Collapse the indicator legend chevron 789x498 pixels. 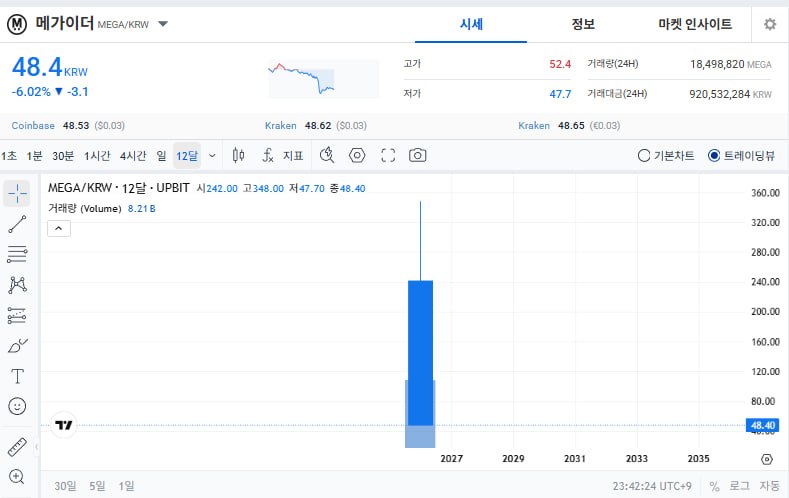59,228
